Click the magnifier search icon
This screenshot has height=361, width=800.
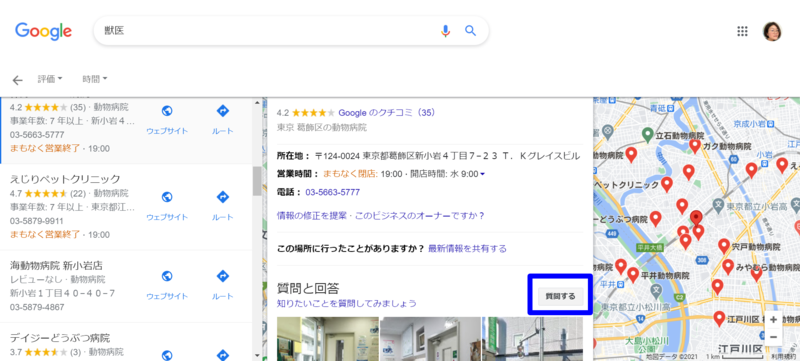pyautogui.click(x=470, y=31)
